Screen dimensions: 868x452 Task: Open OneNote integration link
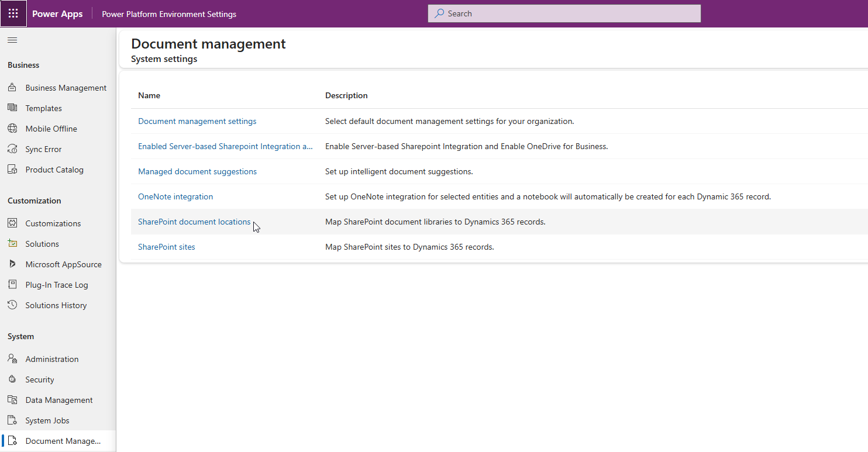click(x=175, y=196)
